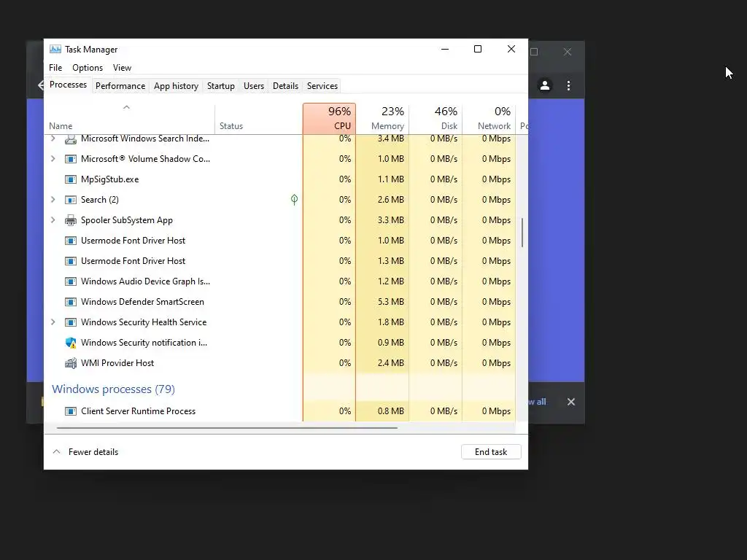Click the Windows processes (79) group heading
The image size is (747, 560).
(x=113, y=389)
